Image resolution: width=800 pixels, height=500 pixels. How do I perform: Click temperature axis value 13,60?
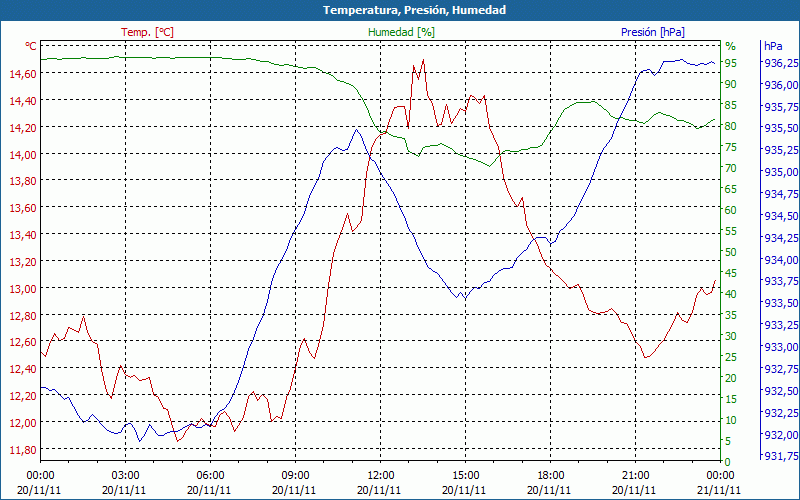click(22, 208)
